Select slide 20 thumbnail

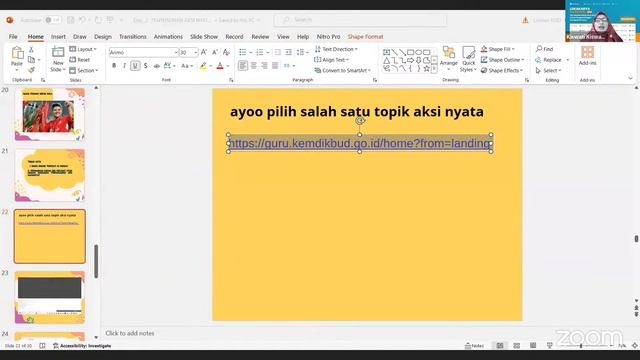click(x=49, y=114)
